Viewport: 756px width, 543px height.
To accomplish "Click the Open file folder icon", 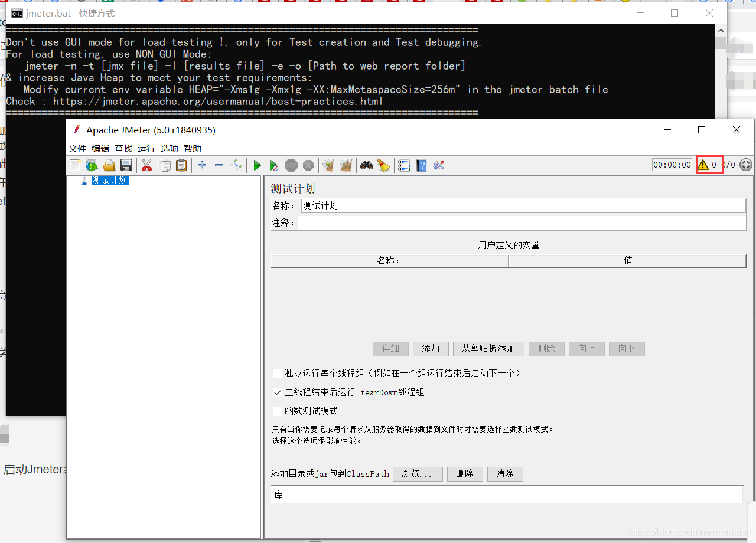I will tap(109, 165).
